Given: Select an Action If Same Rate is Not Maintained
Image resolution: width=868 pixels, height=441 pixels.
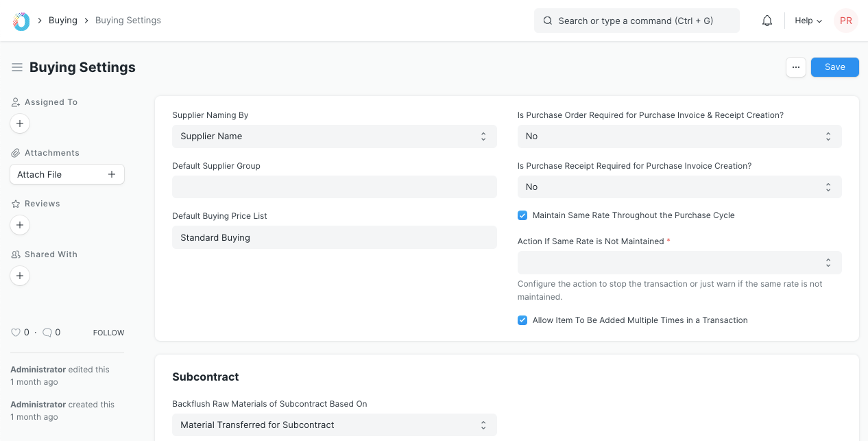Looking at the screenshot, I should (x=679, y=263).
